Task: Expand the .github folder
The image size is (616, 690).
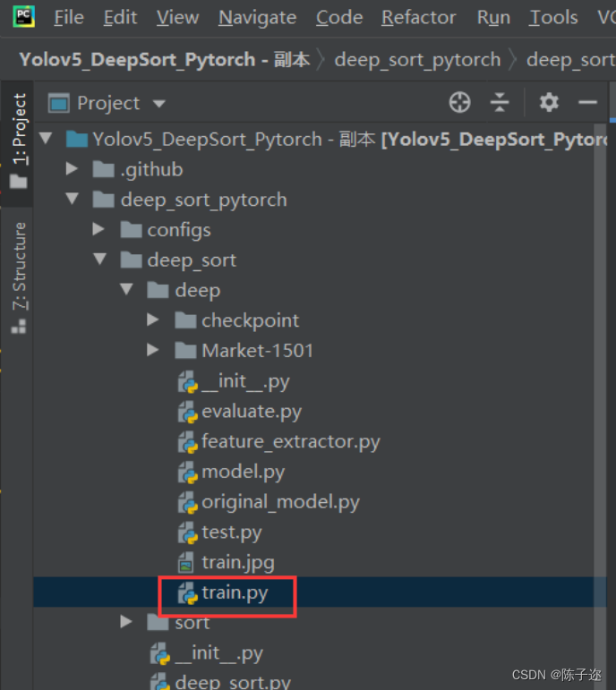Action: [72, 168]
